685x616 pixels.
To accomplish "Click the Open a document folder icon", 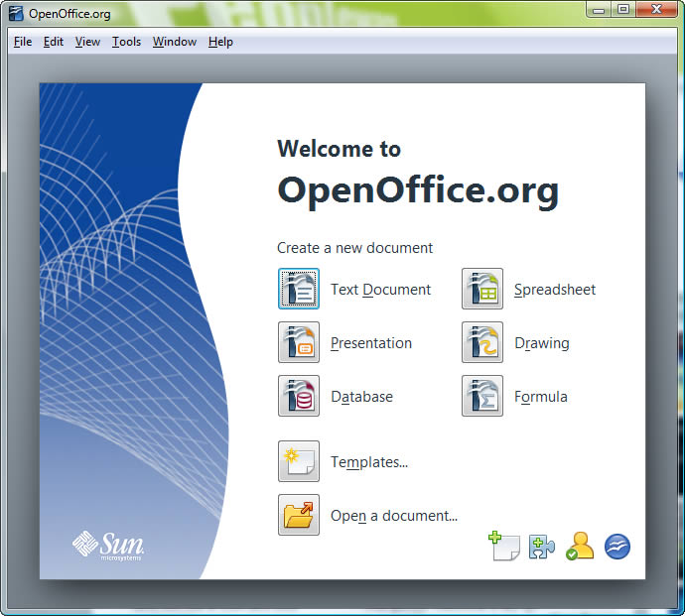I will tap(299, 515).
